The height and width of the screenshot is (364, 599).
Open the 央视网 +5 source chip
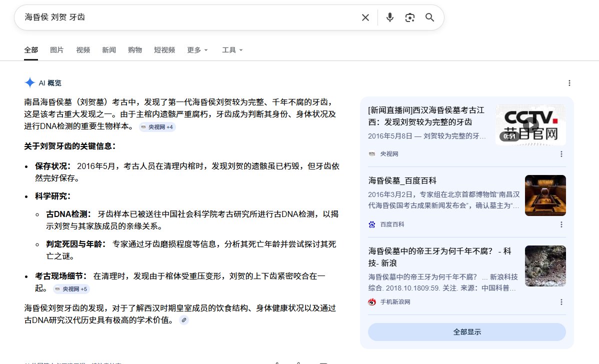(71, 289)
